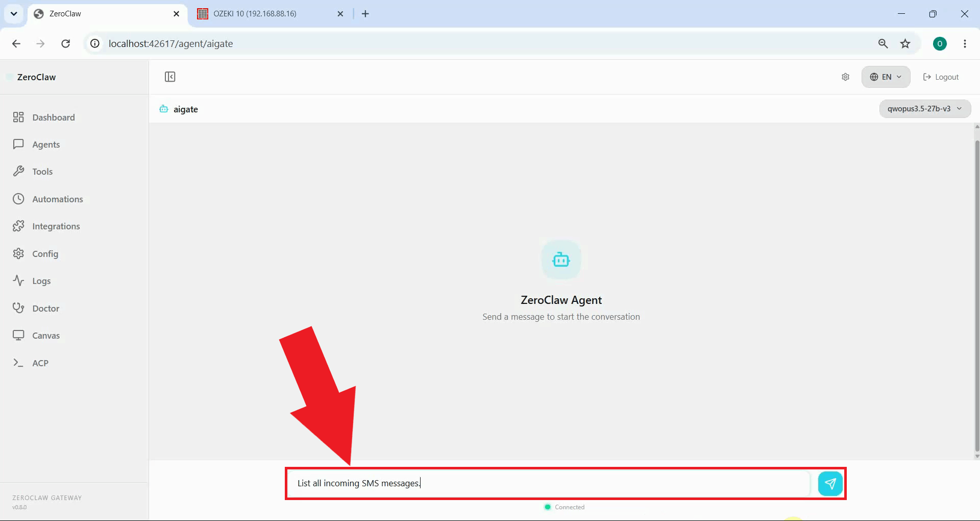This screenshot has width=980, height=521.
Task: Open settings gear icon in top bar
Action: (x=845, y=77)
